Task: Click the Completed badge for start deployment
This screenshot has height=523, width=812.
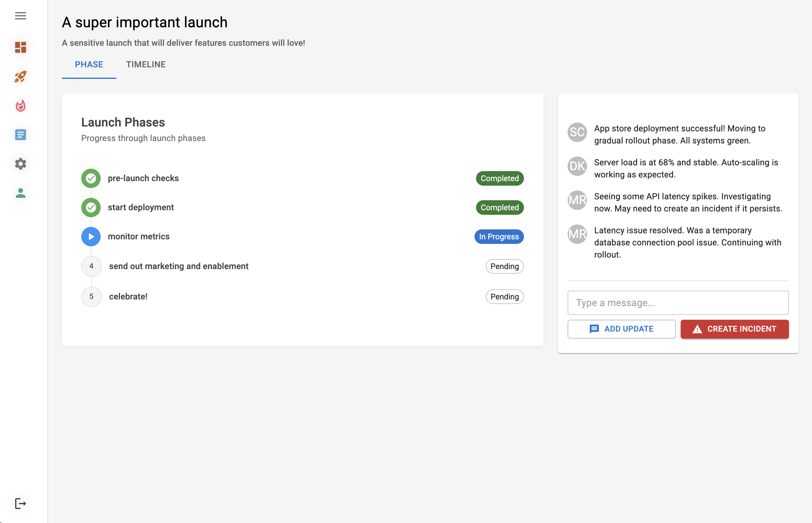Action: tap(500, 208)
